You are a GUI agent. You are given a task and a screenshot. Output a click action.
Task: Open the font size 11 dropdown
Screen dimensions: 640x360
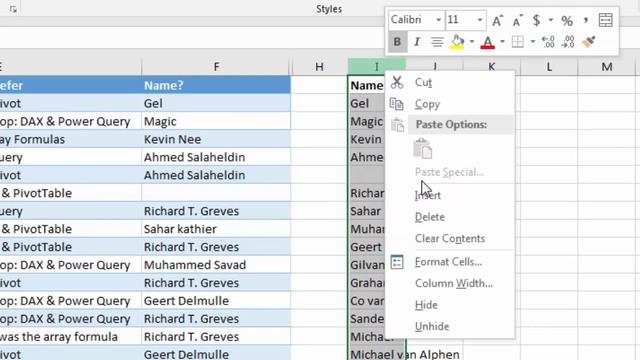[x=480, y=20]
